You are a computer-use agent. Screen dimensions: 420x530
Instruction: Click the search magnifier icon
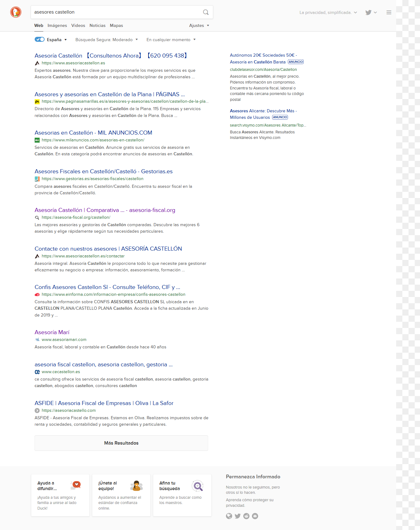(206, 12)
